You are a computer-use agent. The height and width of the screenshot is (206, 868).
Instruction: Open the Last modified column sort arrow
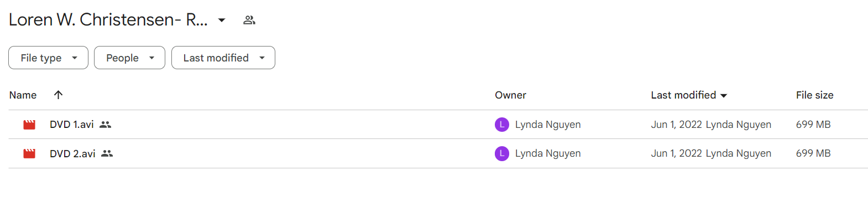coord(724,96)
